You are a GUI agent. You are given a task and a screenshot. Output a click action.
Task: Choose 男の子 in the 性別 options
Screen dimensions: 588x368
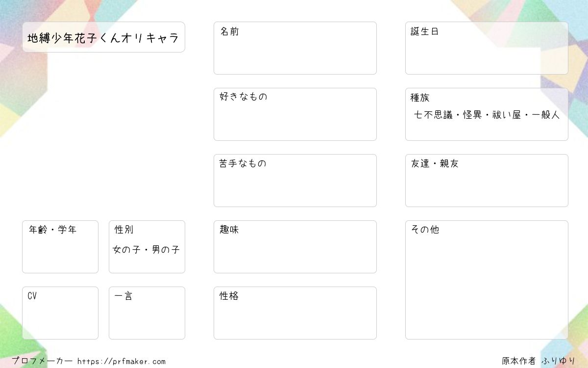click(x=166, y=250)
